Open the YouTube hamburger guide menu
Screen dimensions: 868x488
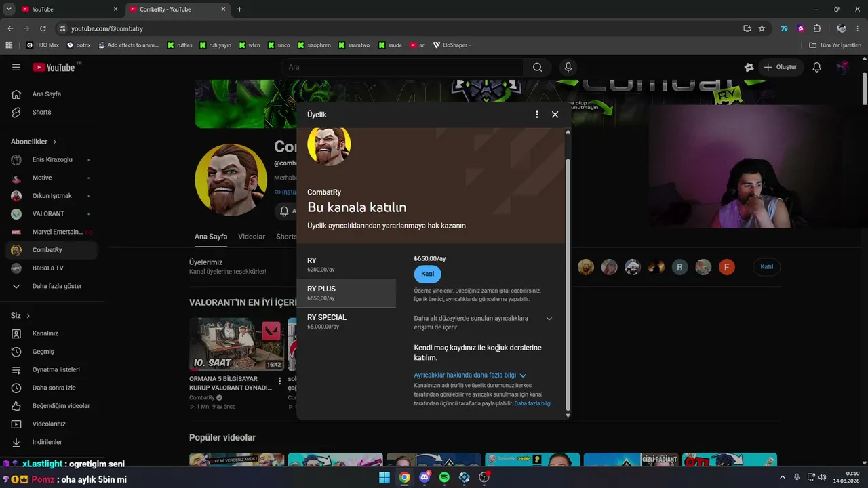[16, 67]
